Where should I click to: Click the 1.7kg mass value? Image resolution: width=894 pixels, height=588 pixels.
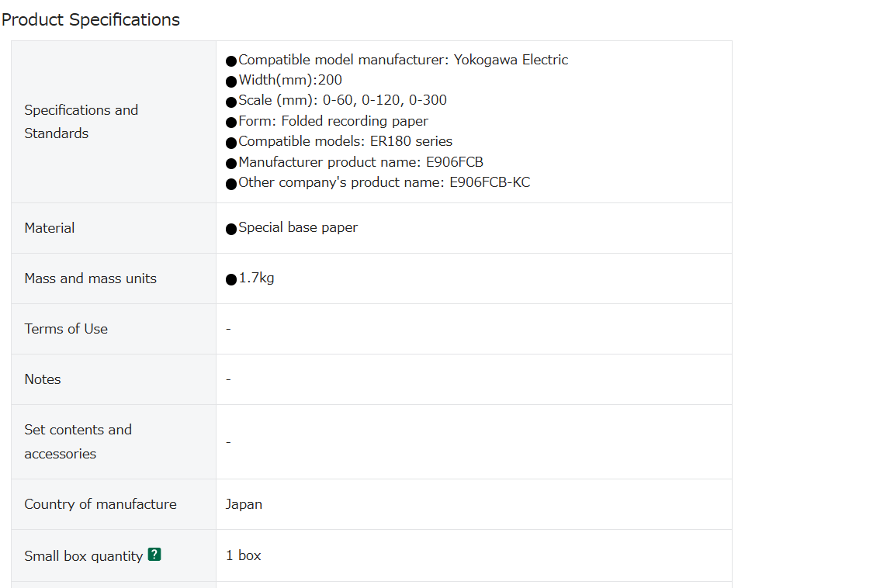[255, 278]
